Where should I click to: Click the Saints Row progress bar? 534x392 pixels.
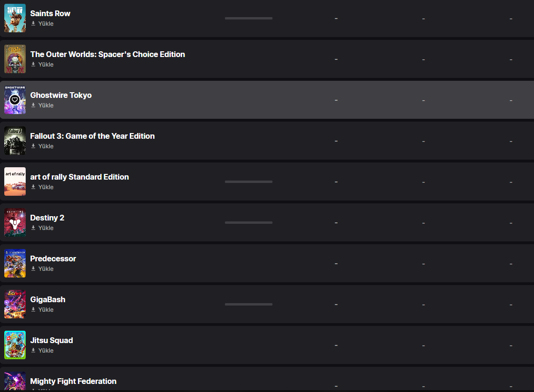click(249, 18)
